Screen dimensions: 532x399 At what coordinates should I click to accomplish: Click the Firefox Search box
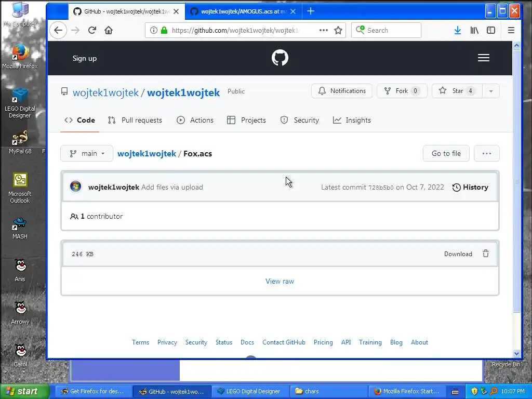(386, 30)
